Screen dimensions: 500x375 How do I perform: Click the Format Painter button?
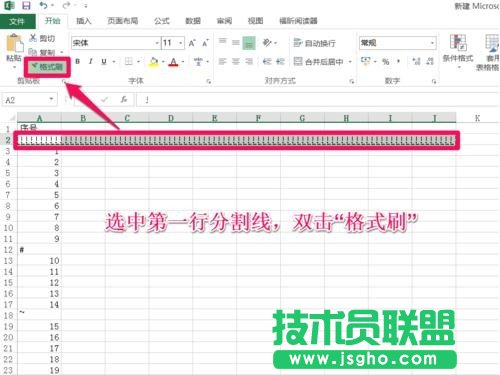pyautogui.click(x=47, y=67)
